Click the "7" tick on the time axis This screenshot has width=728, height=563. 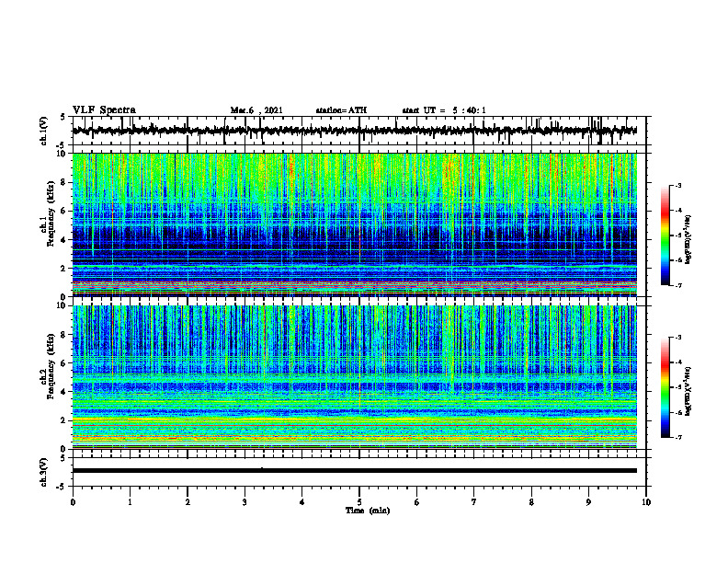point(474,502)
